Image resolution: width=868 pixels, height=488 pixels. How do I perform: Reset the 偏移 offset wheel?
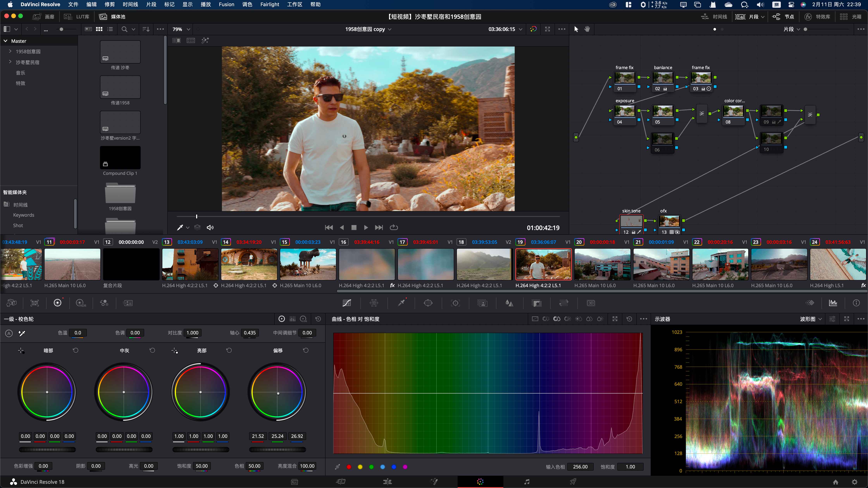click(306, 350)
